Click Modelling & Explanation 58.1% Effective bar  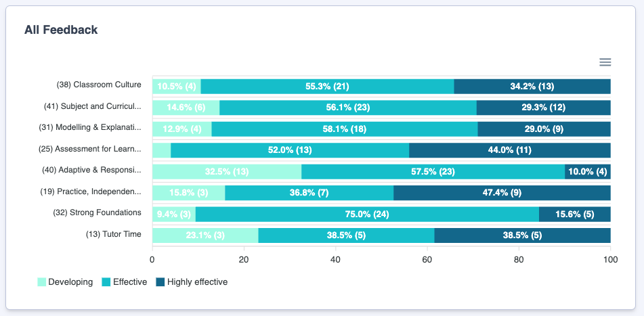pyautogui.click(x=345, y=129)
